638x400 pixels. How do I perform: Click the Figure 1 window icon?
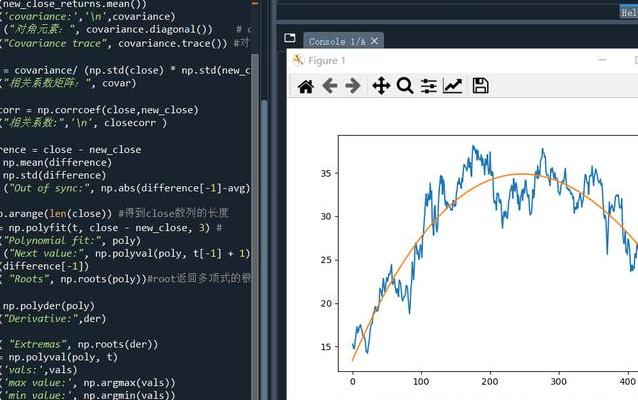(x=298, y=60)
